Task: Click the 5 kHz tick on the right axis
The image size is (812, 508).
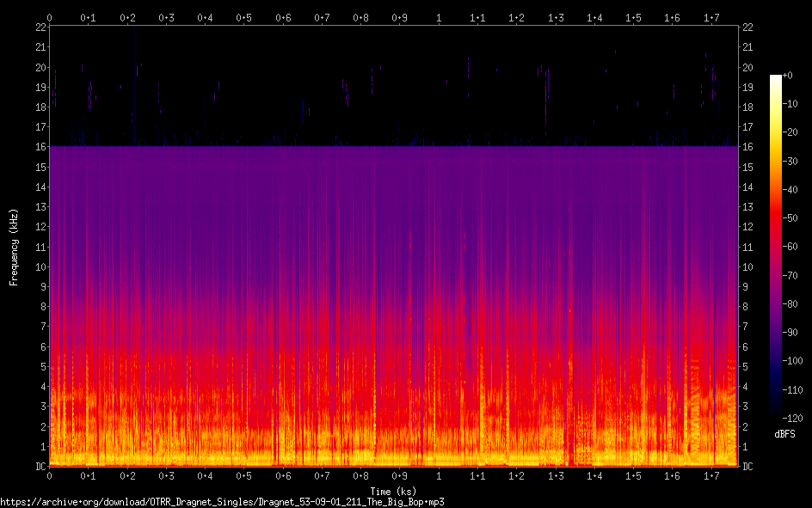Action: 746,367
